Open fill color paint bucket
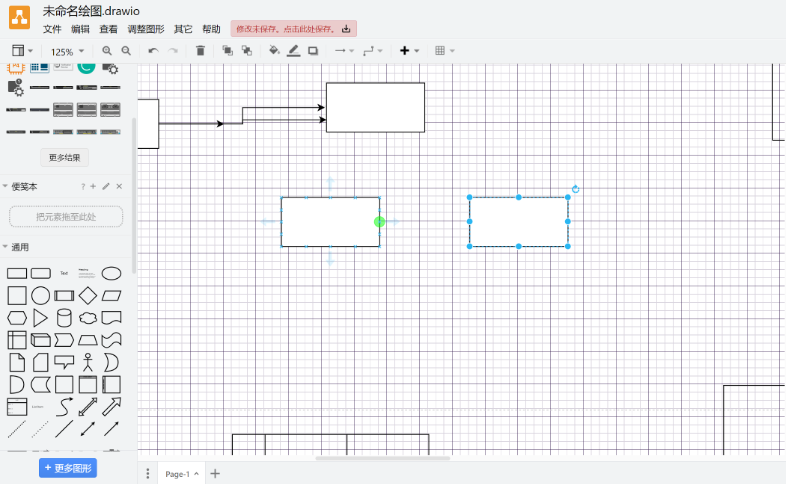 274,51
